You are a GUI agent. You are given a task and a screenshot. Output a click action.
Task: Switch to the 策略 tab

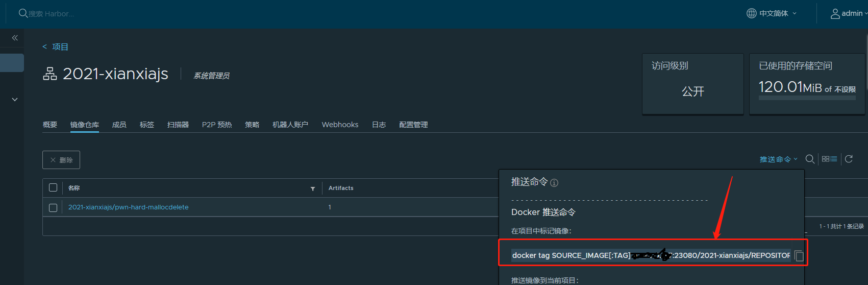252,125
